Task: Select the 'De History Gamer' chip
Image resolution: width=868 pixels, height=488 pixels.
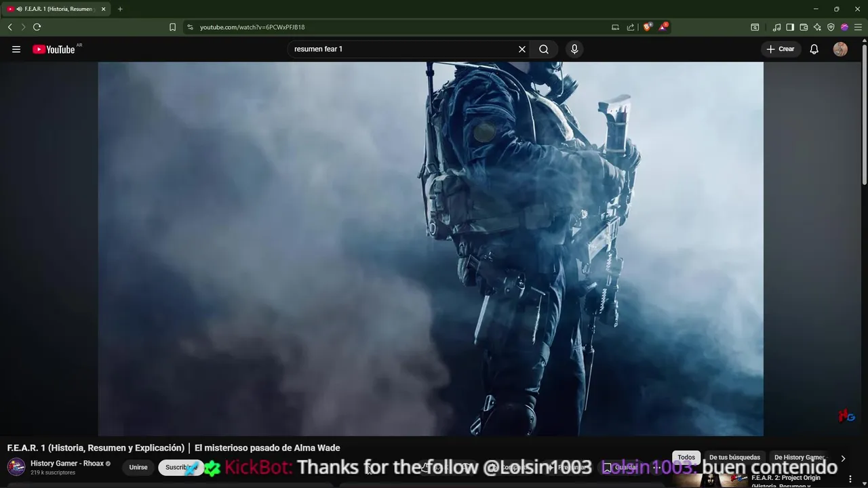Action: tap(800, 457)
